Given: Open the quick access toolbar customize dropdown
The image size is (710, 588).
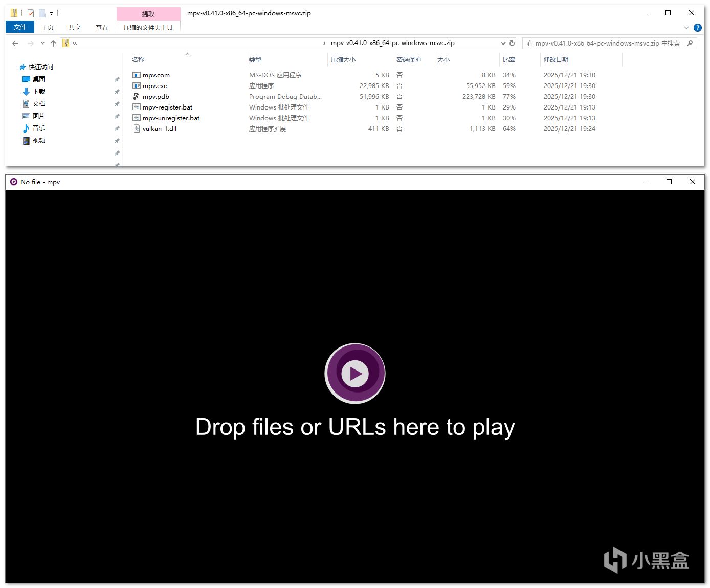Looking at the screenshot, I should (51, 14).
